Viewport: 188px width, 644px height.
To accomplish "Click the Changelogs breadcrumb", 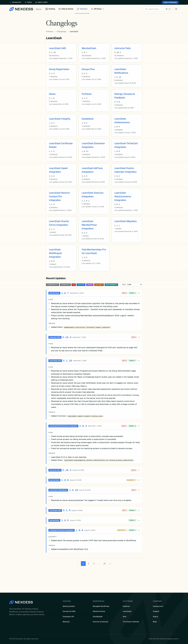I will click(x=61, y=32).
